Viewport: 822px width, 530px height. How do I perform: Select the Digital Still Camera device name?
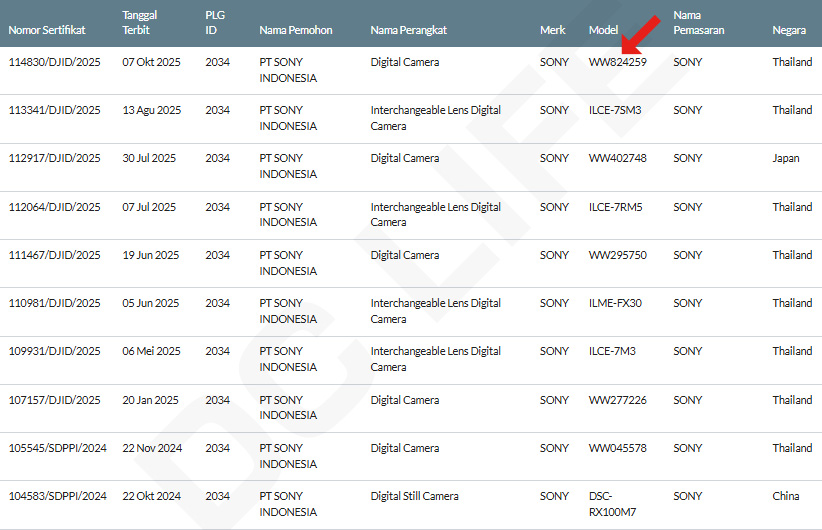(x=414, y=496)
